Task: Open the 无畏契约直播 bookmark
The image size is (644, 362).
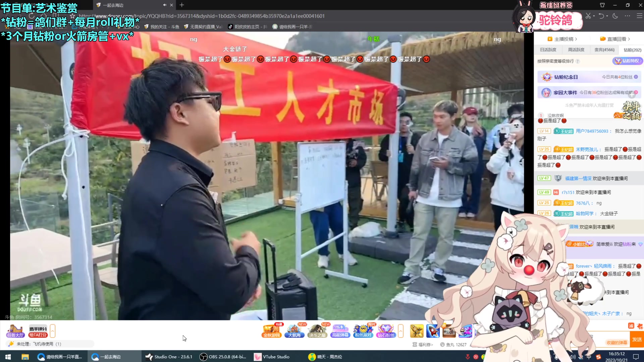Action: coord(203,26)
